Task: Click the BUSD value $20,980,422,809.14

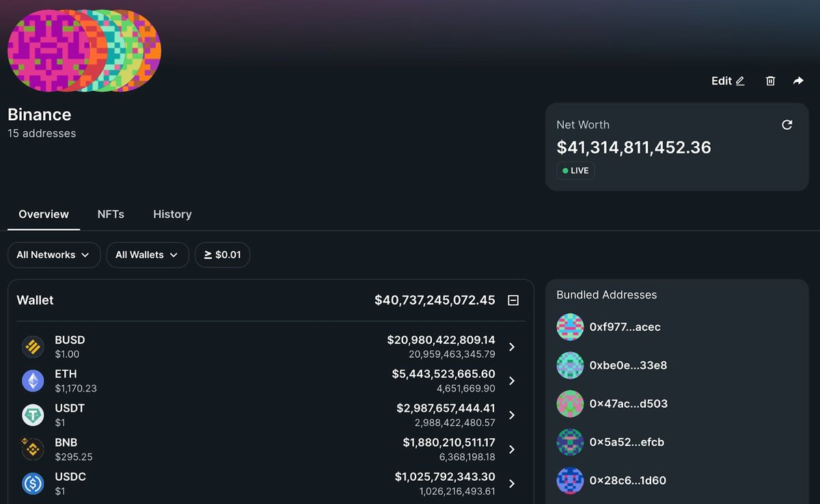Action: point(441,339)
